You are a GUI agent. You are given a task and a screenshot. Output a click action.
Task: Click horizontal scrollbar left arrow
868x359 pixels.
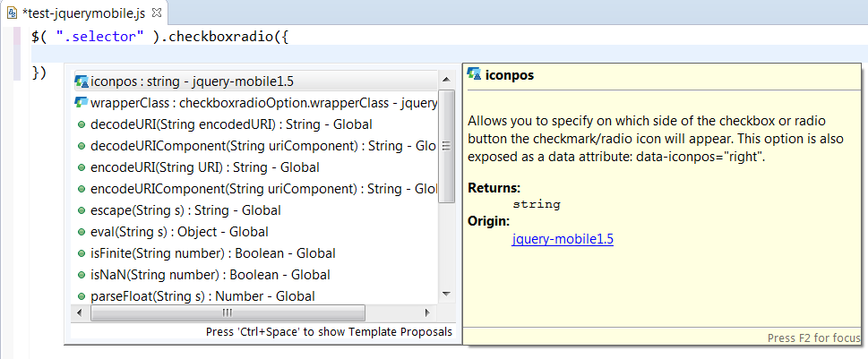click(80, 313)
